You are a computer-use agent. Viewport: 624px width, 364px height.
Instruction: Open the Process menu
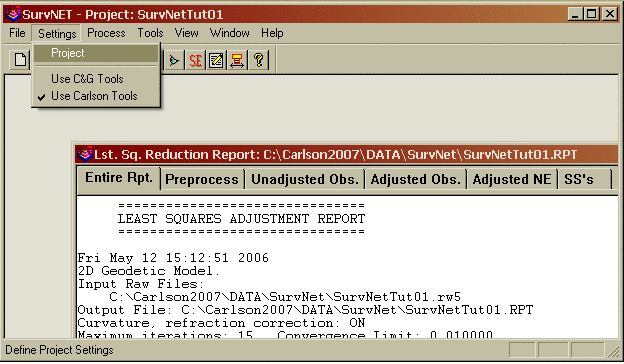[x=106, y=33]
